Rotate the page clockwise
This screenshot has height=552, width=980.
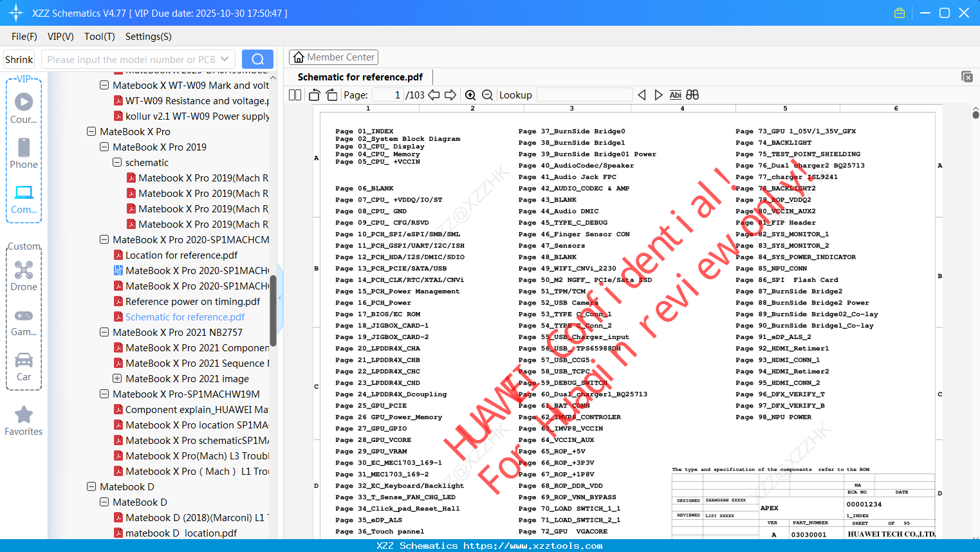(x=331, y=95)
